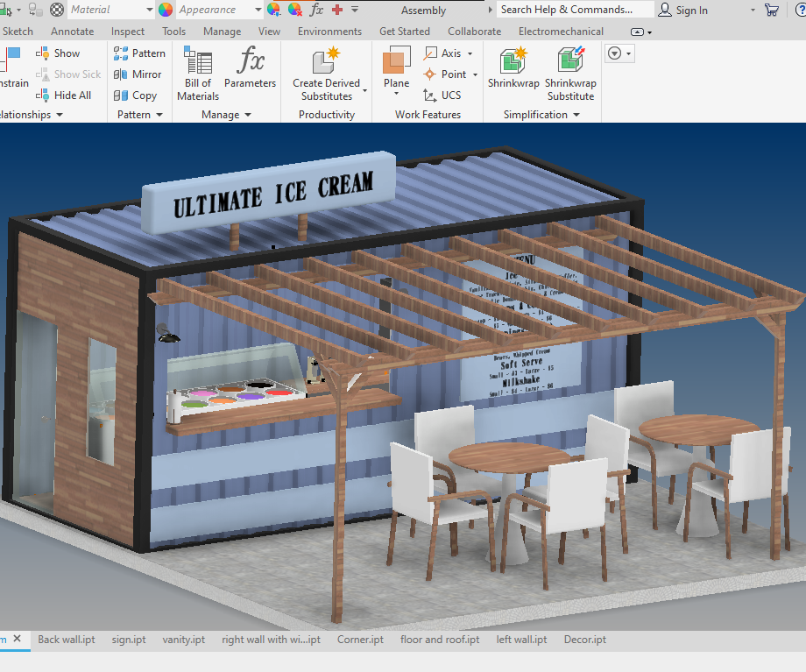Image resolution: width=806 pixels, height=672 pixels.
Task: Launch the Shrinkwrap tool
Action: coord(513,67)
